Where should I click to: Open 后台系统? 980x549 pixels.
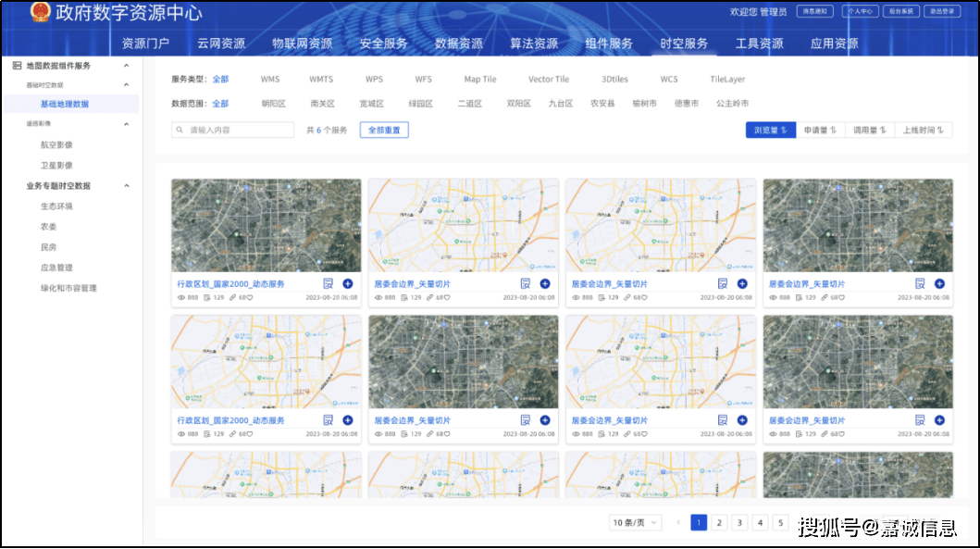point(901,11)
